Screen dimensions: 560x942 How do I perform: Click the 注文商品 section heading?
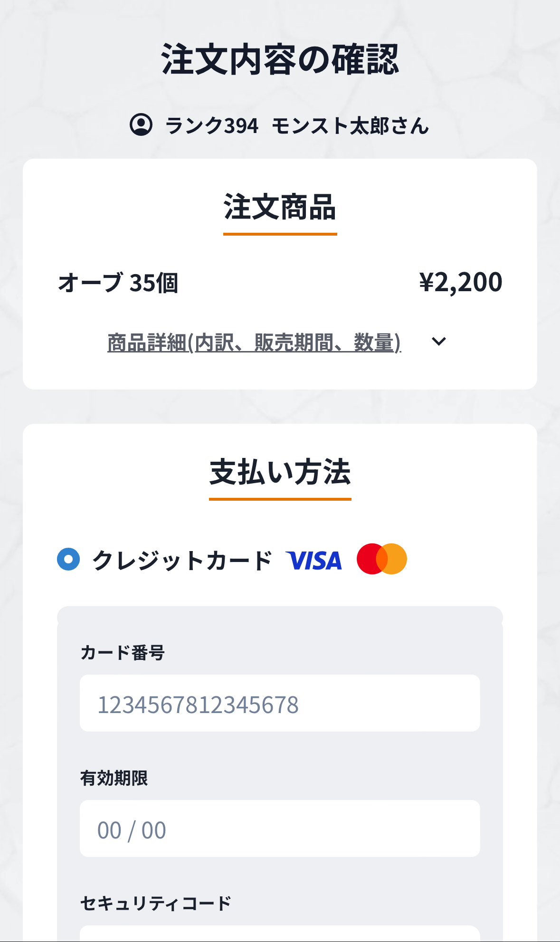pos(280,208)
